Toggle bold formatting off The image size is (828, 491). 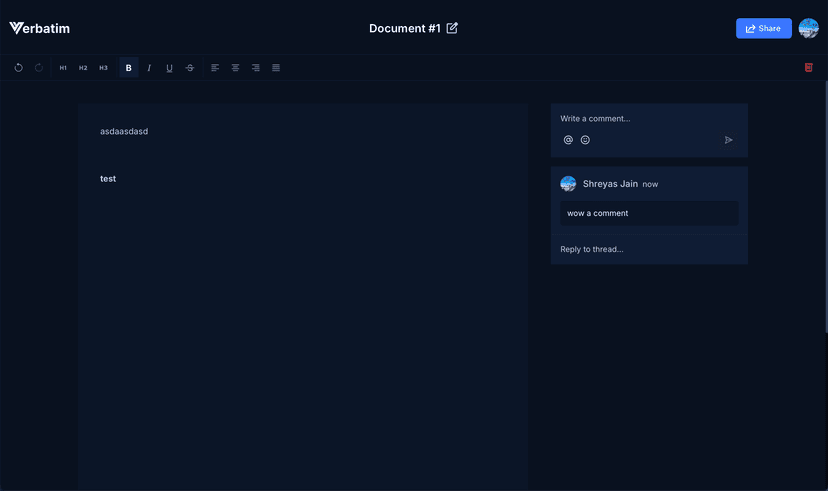pyautogui.click(x=128, y=68)
